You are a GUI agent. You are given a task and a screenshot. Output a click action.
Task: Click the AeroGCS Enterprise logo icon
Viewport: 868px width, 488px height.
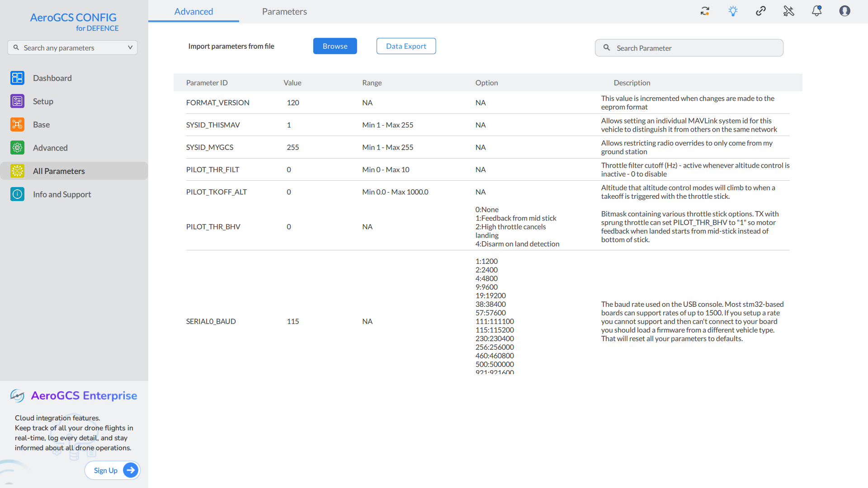click(x=17, y=396)
